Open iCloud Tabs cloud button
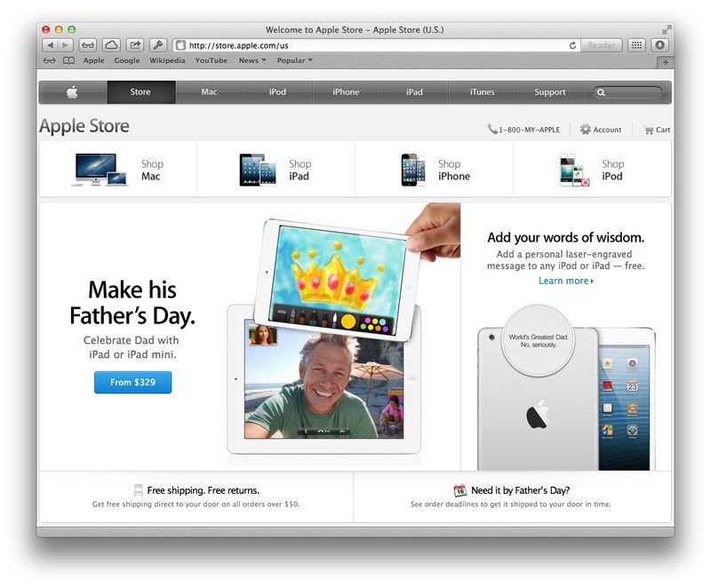The width and height of the screenshot is (711, 588). 111,45
